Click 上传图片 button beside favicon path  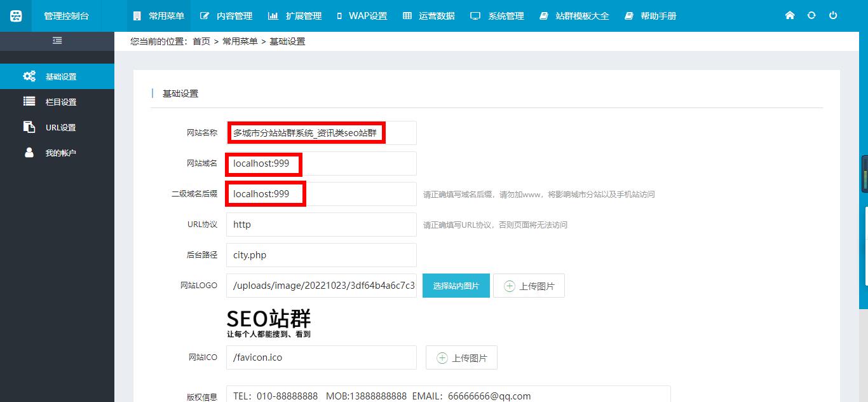click(461, 357)
